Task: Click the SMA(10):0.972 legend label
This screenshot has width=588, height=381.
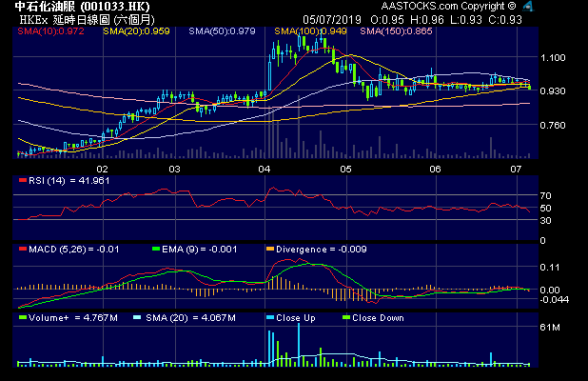Action: [51, 31]
